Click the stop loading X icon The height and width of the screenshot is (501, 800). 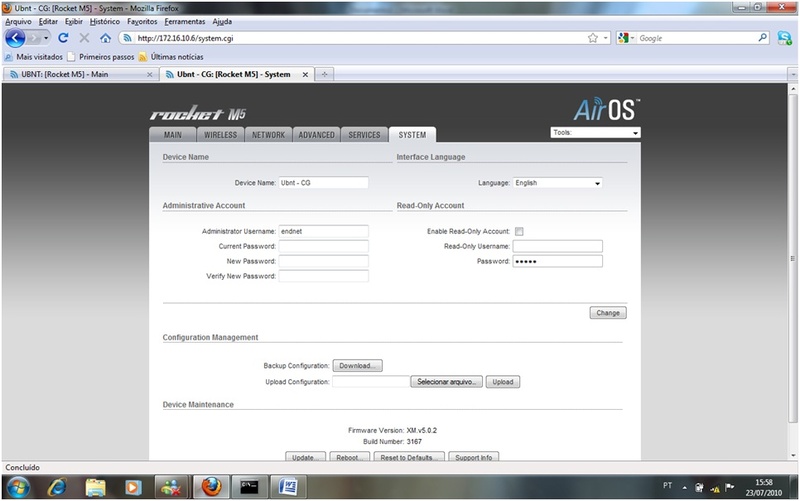(84, 38)
